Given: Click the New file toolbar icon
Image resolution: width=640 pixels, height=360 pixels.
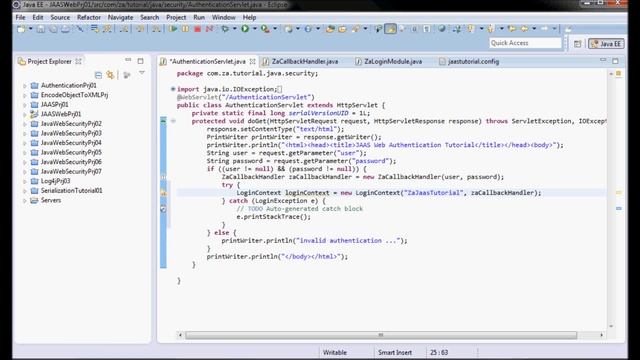Looking at the screenshot, I should [x=20, y=29].
